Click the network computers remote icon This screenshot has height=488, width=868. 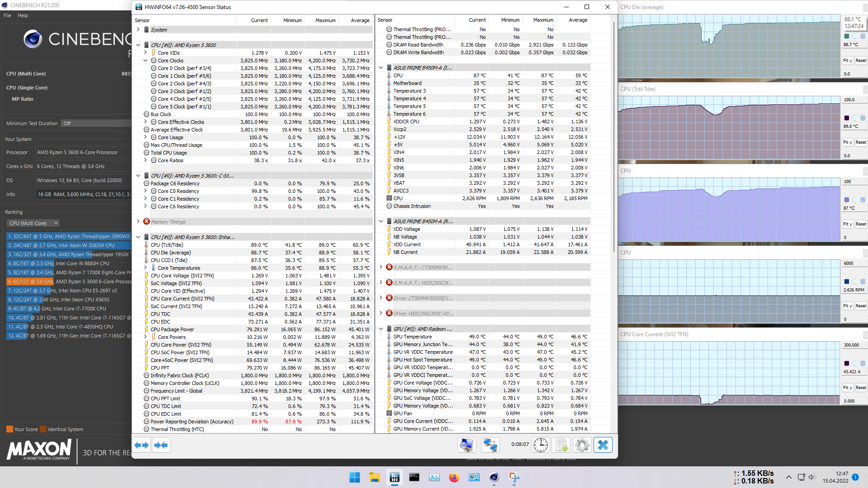coord(490,445)
